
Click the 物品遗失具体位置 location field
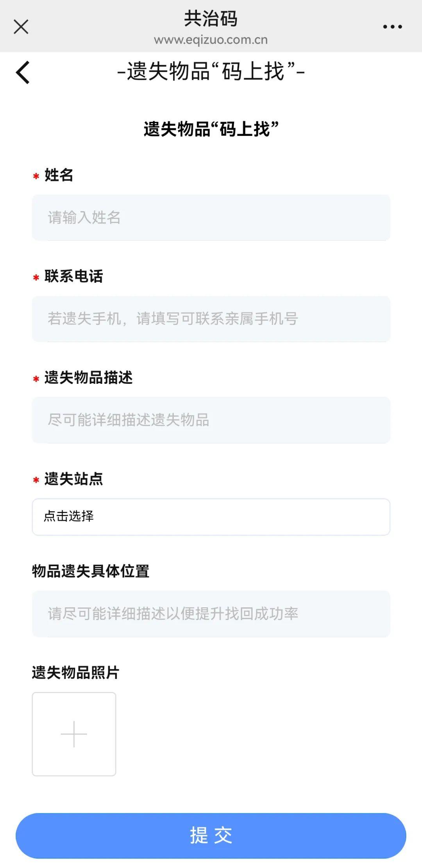(x=211, y=614)
